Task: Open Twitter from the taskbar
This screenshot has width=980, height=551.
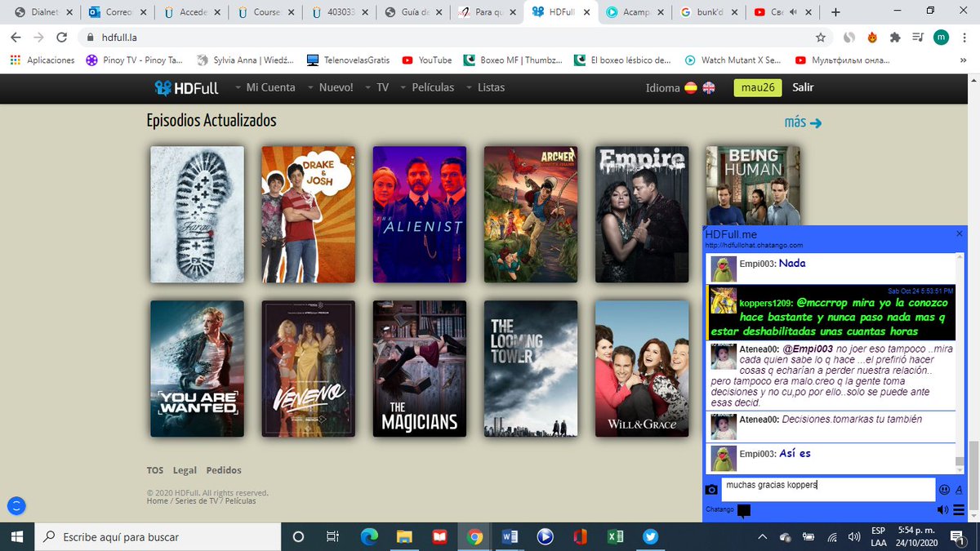Action: [651, 536]
